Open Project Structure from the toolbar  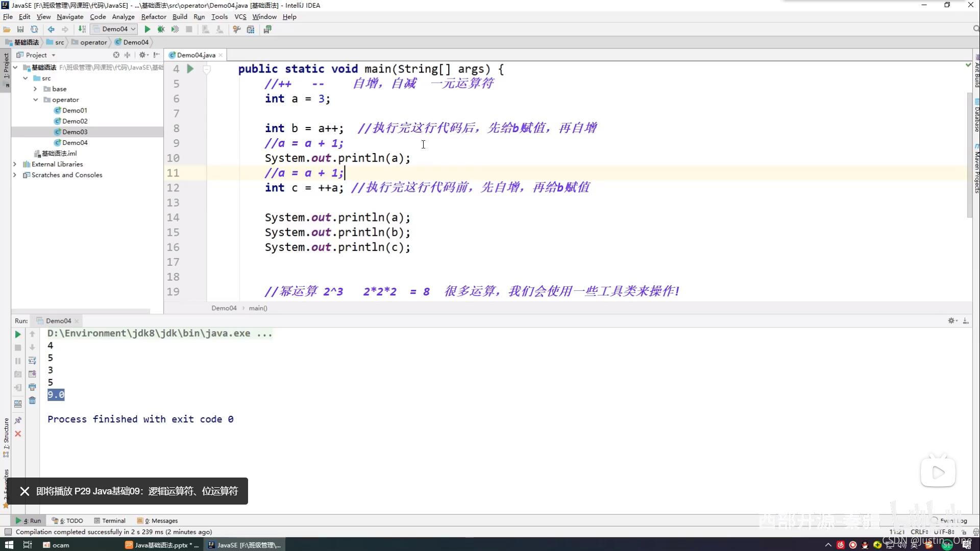pyautogui.click(x=251, y=30)
